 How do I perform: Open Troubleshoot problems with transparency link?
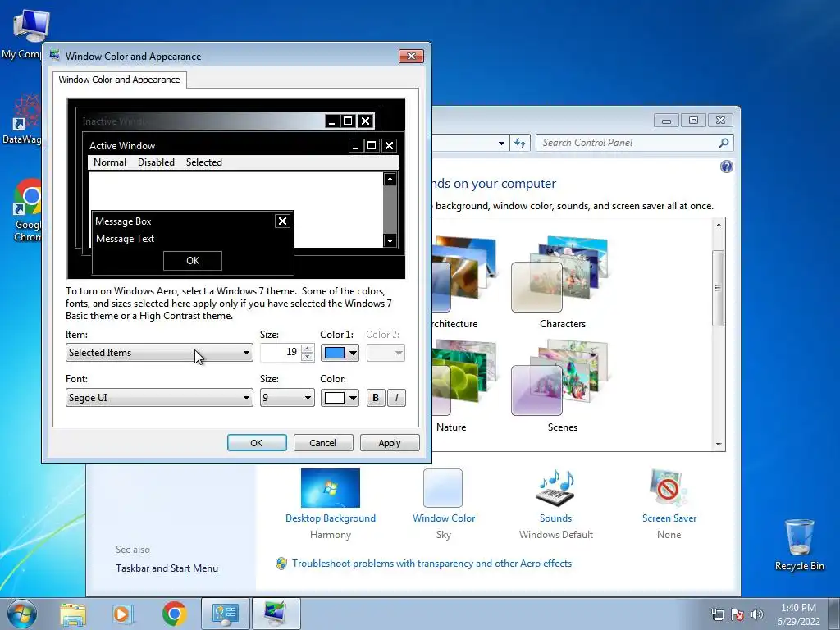[x=431, y=564]
